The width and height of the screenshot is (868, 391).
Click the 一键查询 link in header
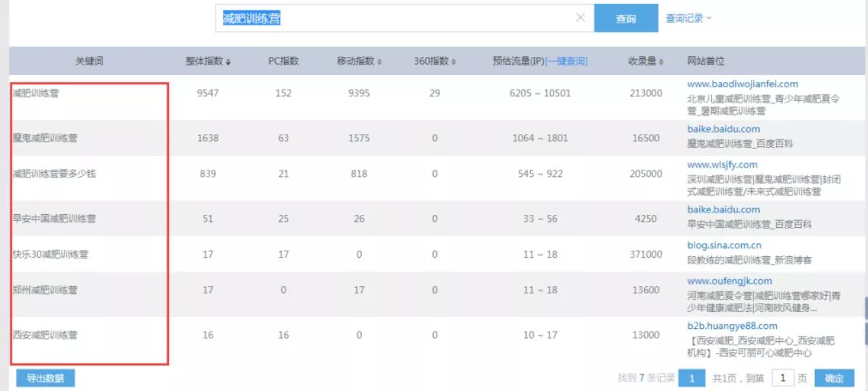566,61
